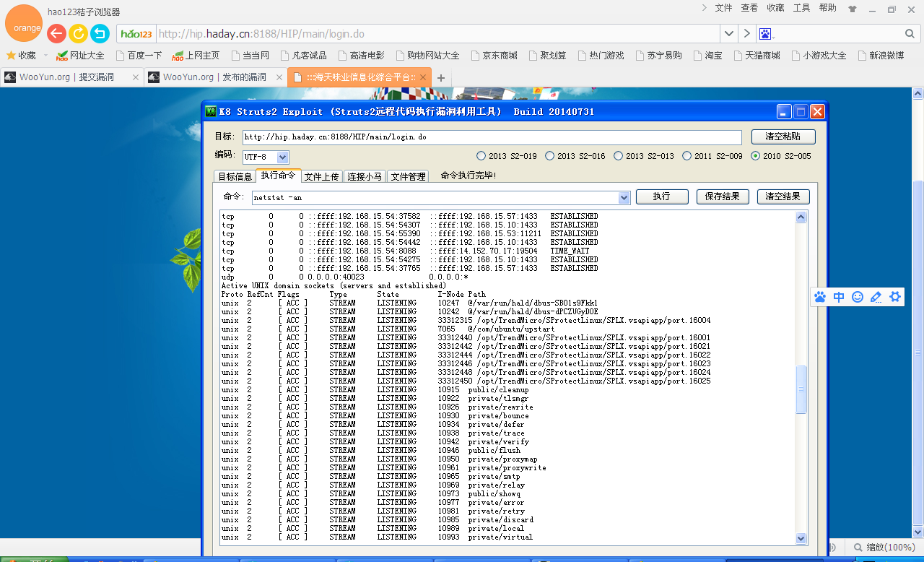Click the output scrollbar up arrow
Screen dimensions: 924x562
tap(801, 217)
